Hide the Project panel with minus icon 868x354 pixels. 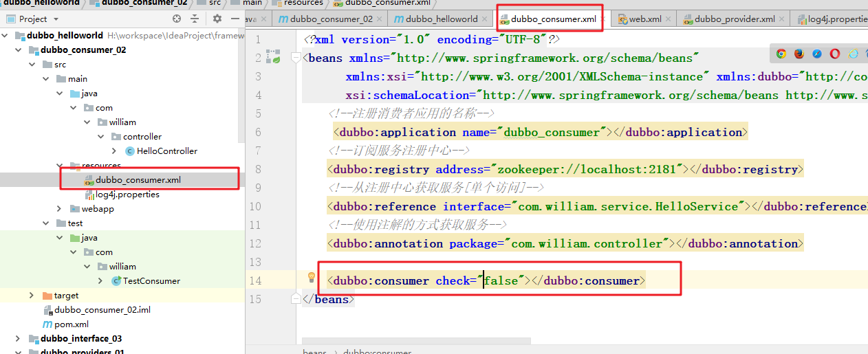tap(236, 19)
